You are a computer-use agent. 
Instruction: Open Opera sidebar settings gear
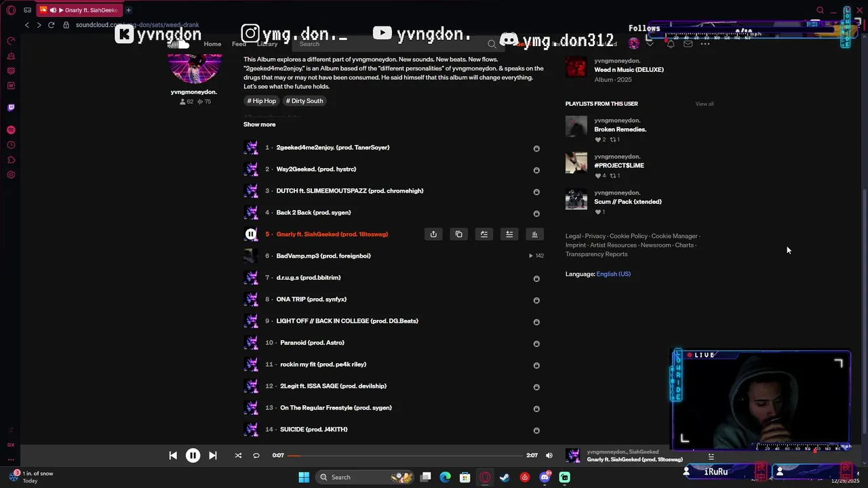click(11, 175)
